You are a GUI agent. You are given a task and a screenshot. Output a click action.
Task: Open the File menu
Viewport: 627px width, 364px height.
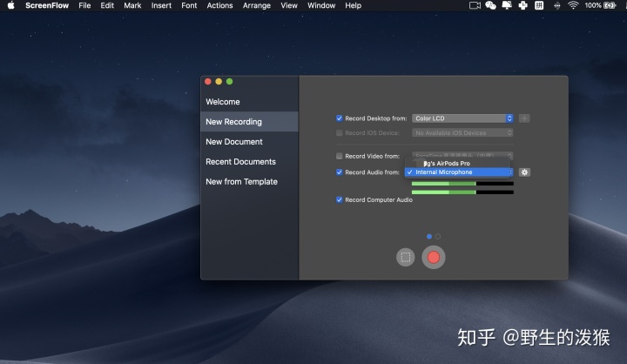coord(84,5)
